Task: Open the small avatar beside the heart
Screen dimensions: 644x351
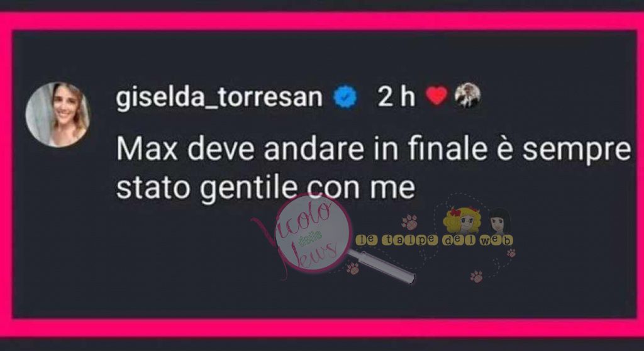Action: [x=467, y=96]
